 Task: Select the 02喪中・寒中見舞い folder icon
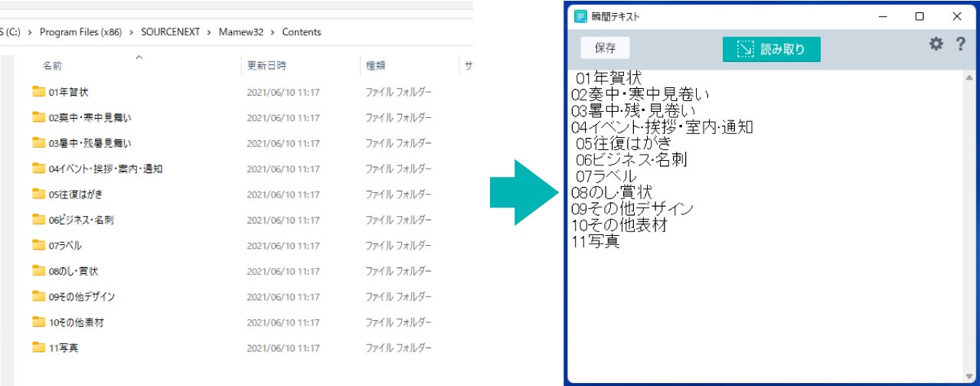(x=39, y=117)
